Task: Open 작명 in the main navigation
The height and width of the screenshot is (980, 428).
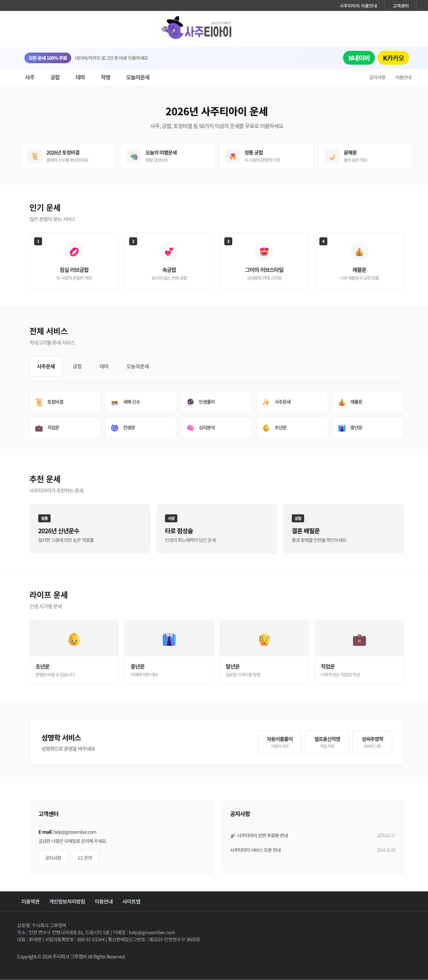Action: tap(106, 77)
